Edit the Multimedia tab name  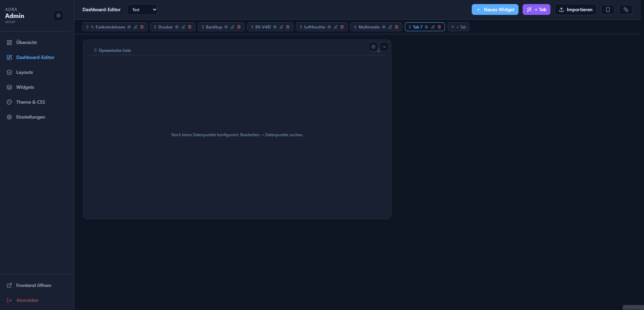point(390,27)
